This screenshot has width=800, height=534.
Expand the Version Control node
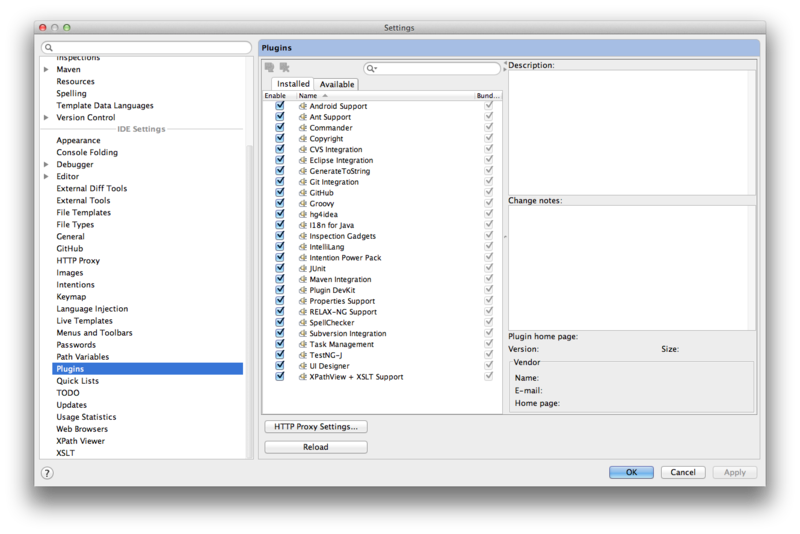(46, 117)
